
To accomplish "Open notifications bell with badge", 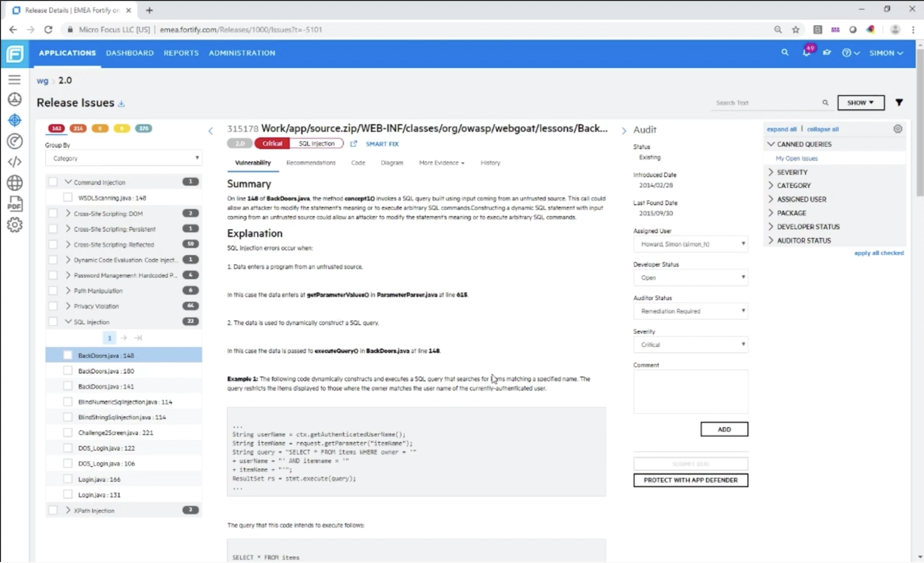I will tap(807, 51).
